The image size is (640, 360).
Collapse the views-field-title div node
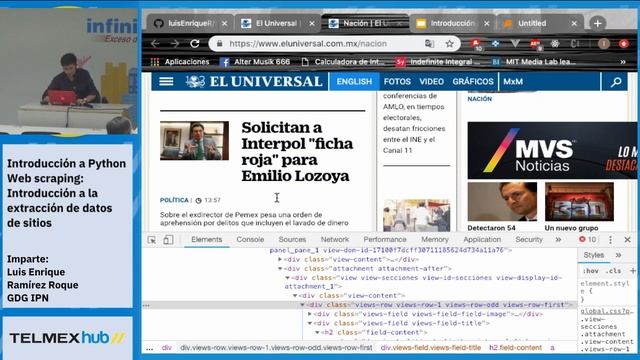pyautogui.click(x=310, y=323)
